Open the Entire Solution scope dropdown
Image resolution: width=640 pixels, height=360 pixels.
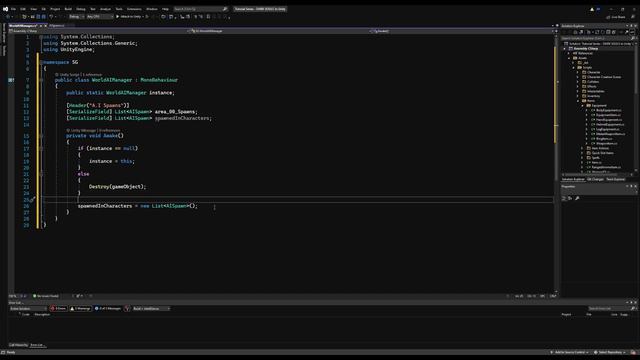pyautogui.click(x=28, y=309)
